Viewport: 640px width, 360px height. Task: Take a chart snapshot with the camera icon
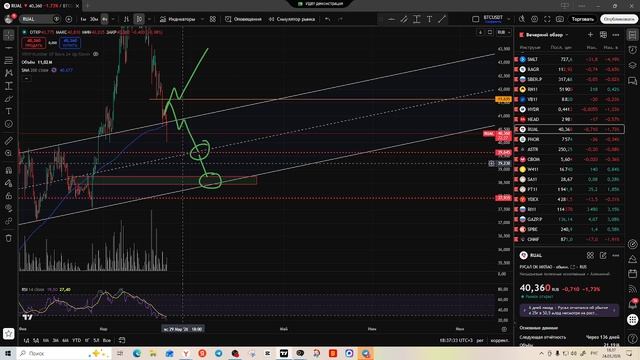pyautogui.click(x=560, y=19)
